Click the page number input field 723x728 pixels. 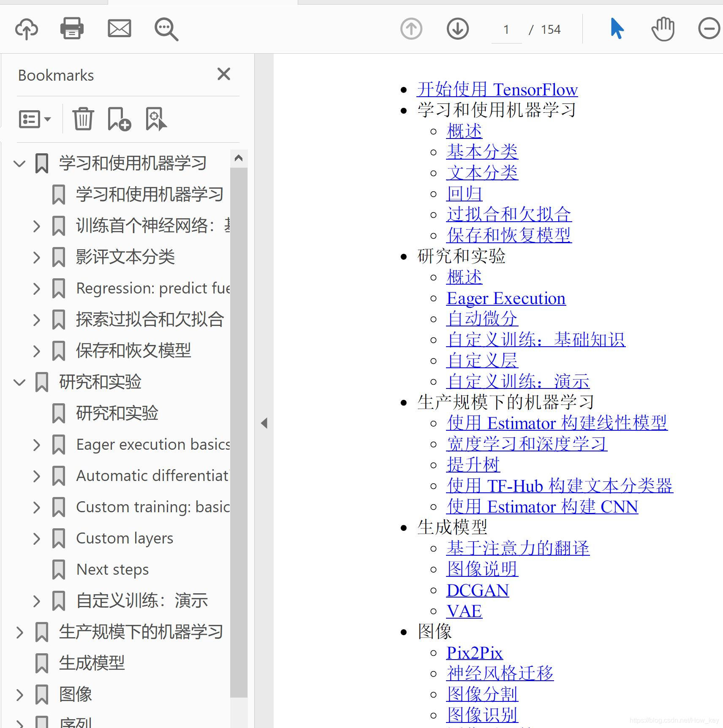point(506,30)
